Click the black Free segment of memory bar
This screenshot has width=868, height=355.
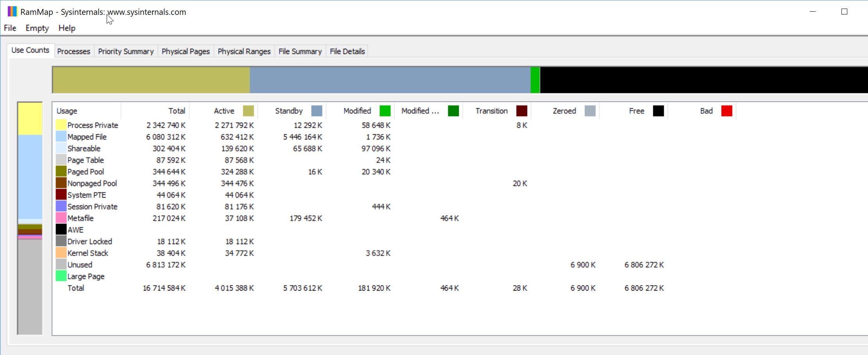704,80
